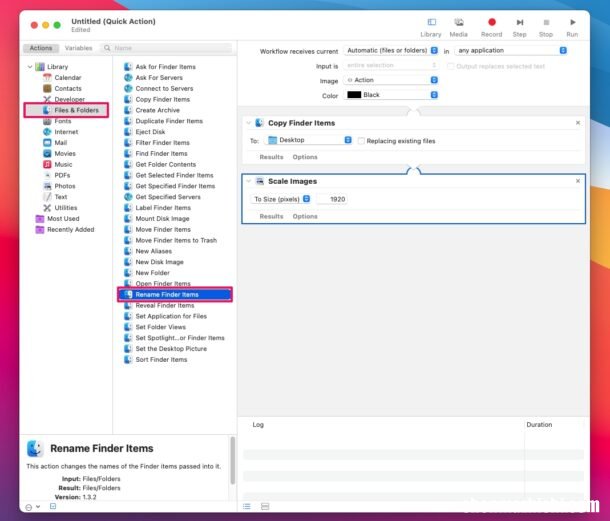The image size is (610, 521).
Task: Select Photos category in library
Action: click(65, 186)
